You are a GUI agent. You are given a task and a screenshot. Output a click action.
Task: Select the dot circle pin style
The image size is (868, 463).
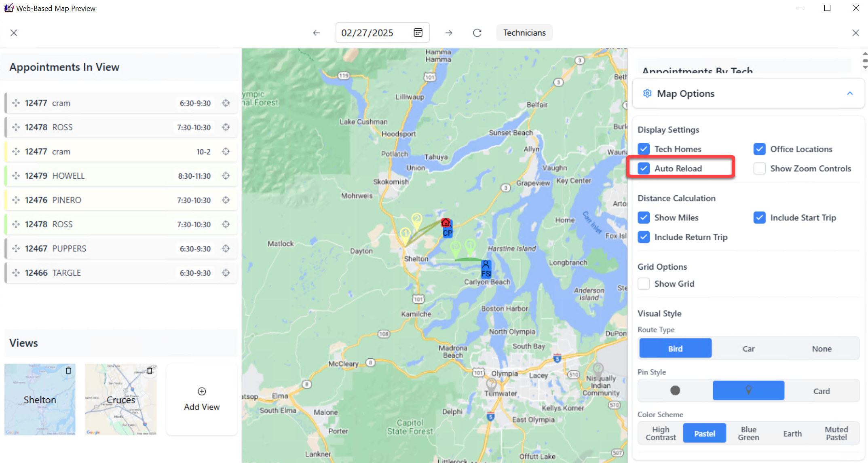(675, 390)
